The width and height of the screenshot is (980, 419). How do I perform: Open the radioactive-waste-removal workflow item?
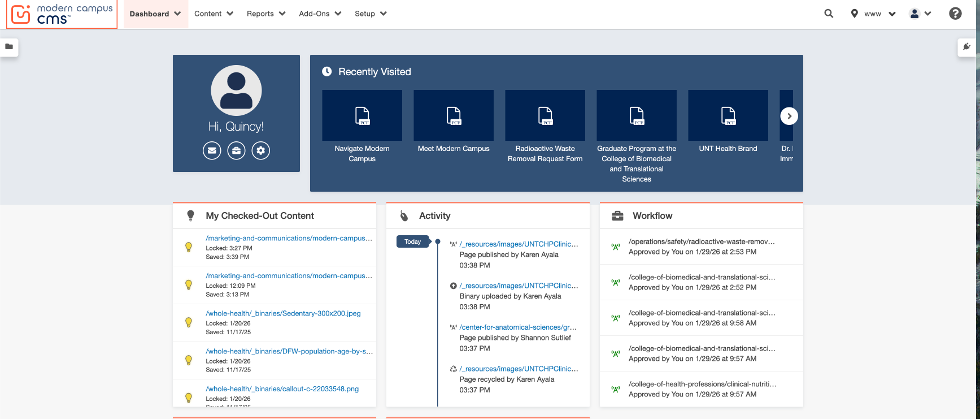701,241
